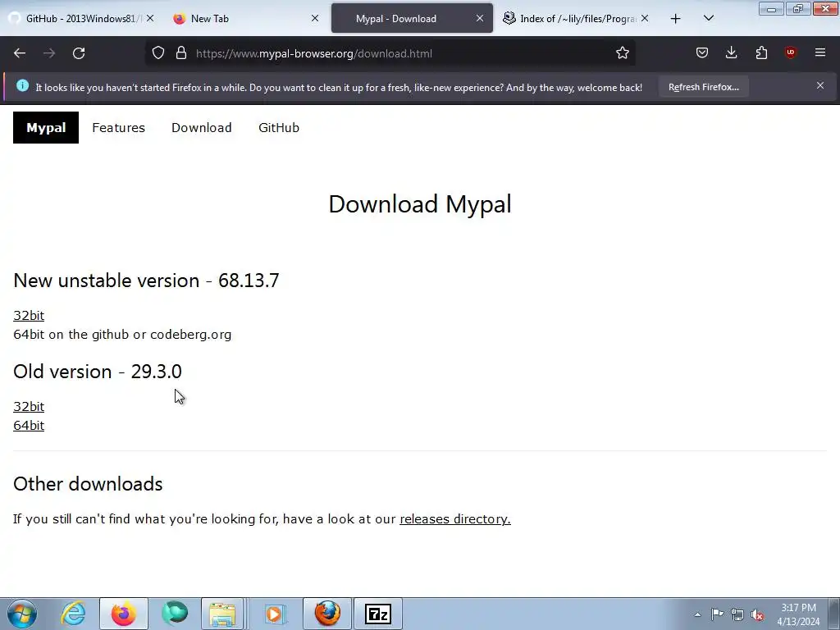
Task: Close the Index of /~lily tab
Action: (x=645, y=19)
